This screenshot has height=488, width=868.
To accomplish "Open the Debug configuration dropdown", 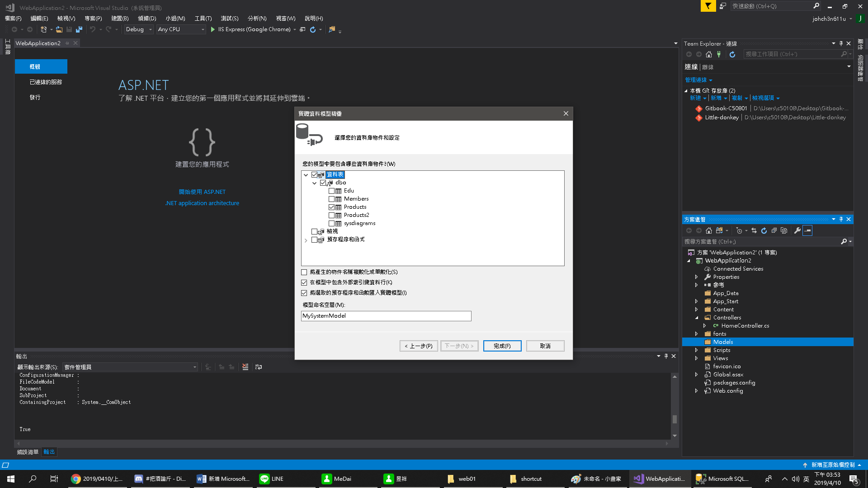I will (139, 29).
